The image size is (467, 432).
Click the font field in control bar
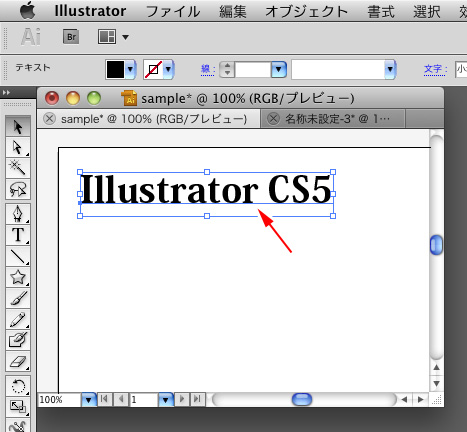pos(461,69)
